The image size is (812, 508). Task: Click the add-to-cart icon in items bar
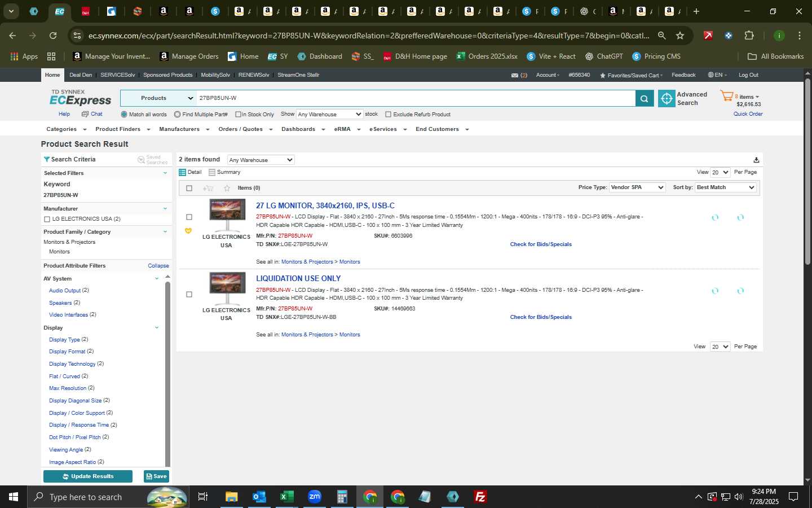(208, 188)
